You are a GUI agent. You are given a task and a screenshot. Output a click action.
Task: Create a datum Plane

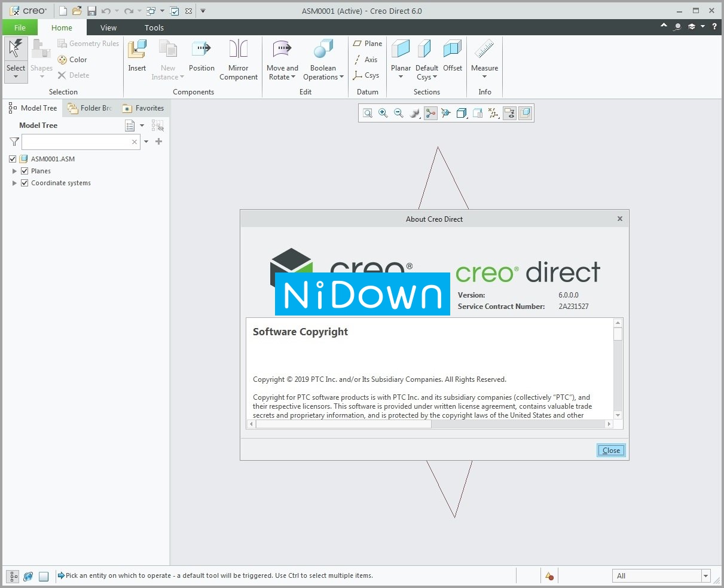click(367, 44)
